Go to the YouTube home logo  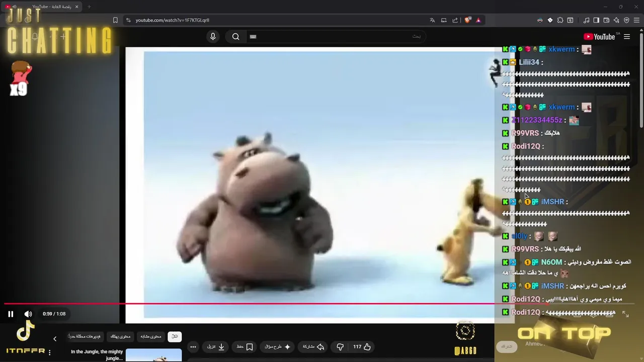[599, 37]
